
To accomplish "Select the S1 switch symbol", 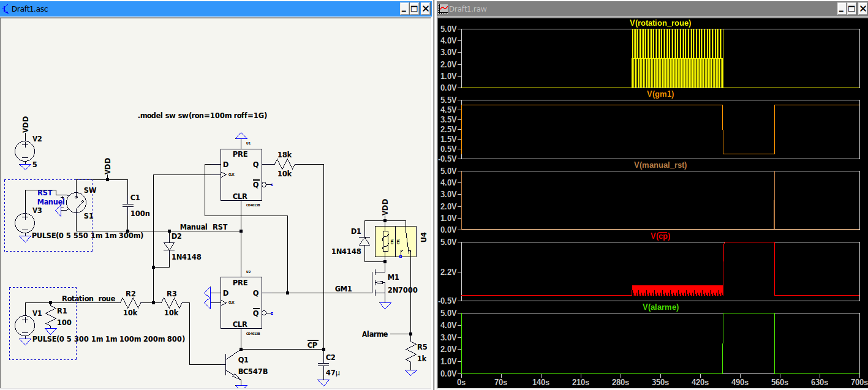I will (77, 203).
